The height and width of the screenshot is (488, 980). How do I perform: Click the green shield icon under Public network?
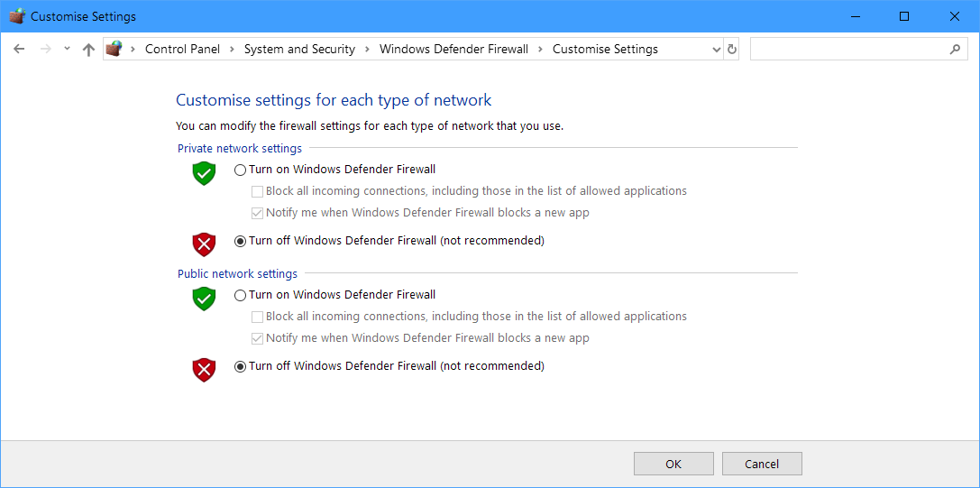click(x=204, y=299)
